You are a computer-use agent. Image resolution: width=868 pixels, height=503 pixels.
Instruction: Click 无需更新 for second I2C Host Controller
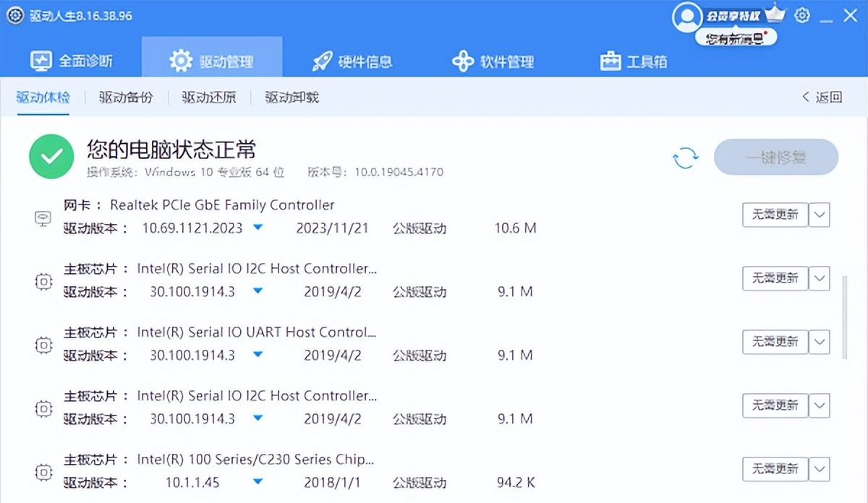(775, 405)
